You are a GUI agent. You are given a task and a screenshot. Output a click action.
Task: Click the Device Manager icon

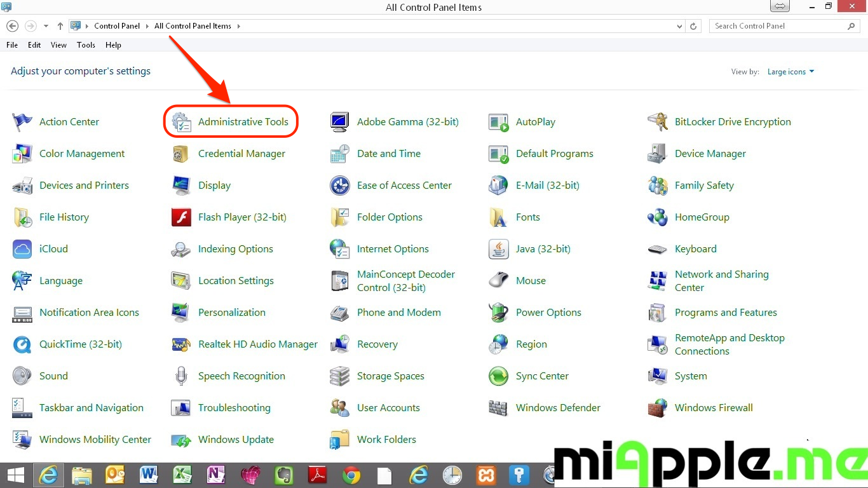tap(658, 154)
